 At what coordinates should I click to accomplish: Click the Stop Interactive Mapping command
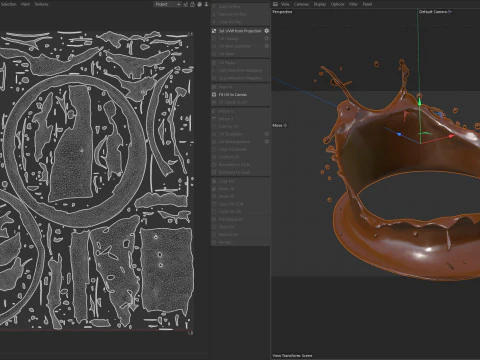tap(240, 78)
